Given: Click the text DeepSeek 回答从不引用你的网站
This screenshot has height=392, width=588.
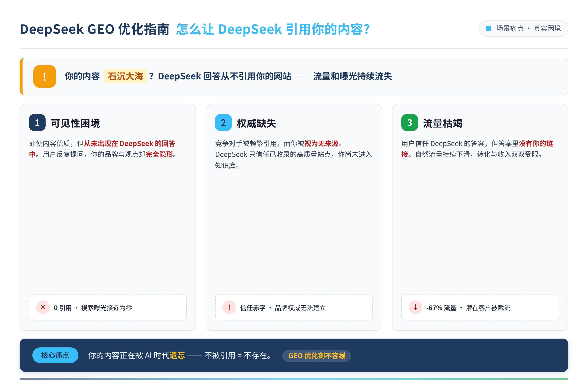Looking at the screenshot, I should [x=224, y=76].
